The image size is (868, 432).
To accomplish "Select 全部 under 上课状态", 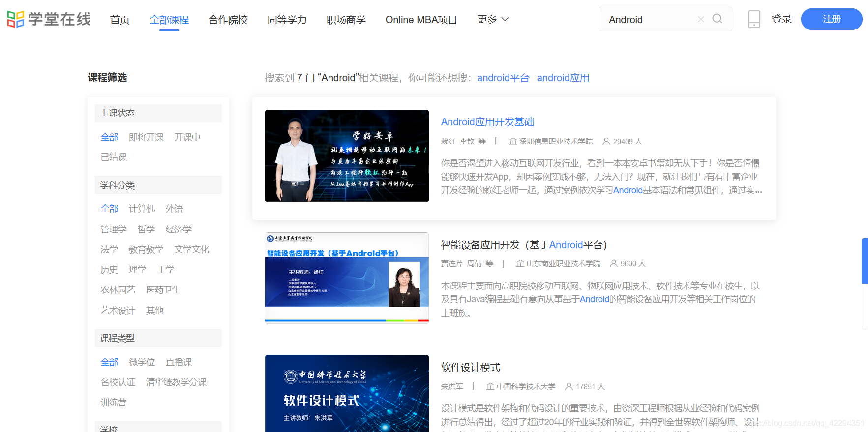I will 109,137.
